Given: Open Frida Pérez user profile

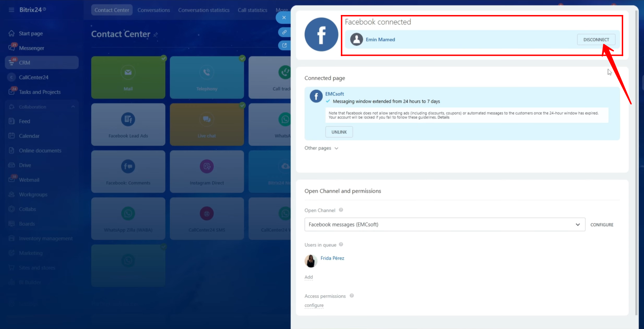Looking at the screenshot, I should click(x=332, y=258).
